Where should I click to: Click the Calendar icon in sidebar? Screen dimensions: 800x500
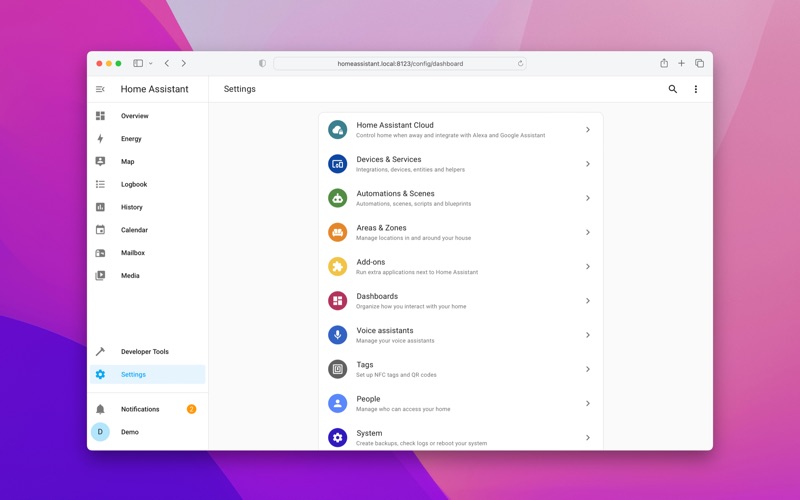point(101,230)
